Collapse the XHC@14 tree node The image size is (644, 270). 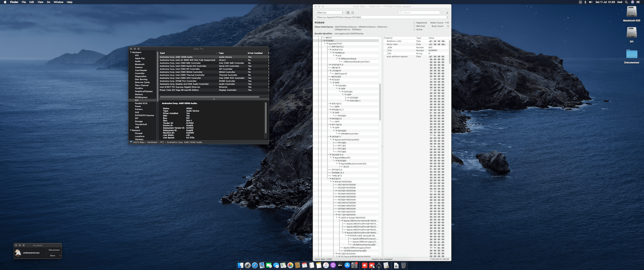click(330, 179)
